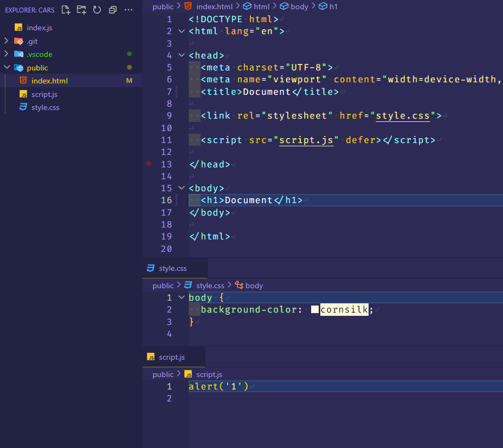Open the Explorer more actions ellipsis
The image size is (503, 448).
pos(128,10)
